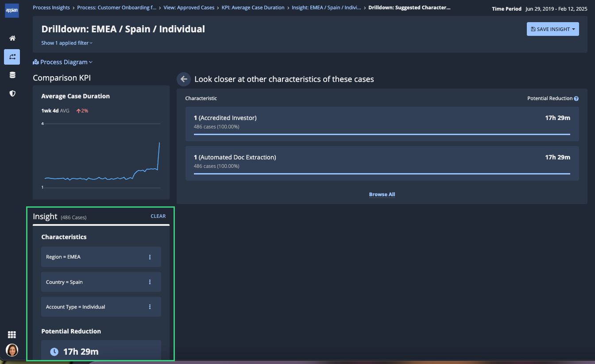Click the back arrow button
The height and width of the screenshot is (364, 595).
click(x=183, y=79)
